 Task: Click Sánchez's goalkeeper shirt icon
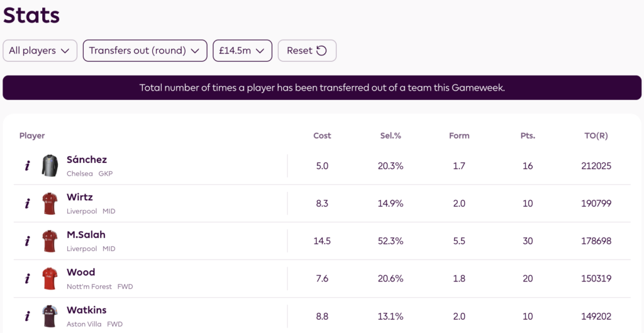click(x=50, y=166)
